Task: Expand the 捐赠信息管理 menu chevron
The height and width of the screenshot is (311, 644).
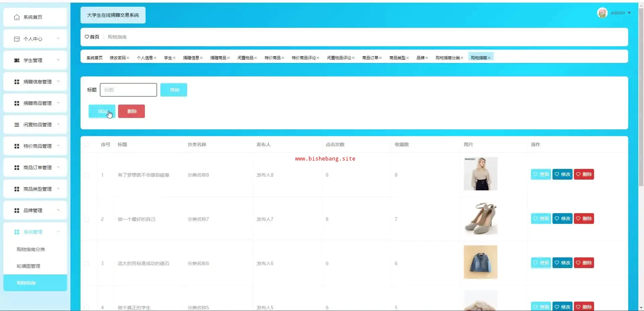Action: tap(58, 81)
